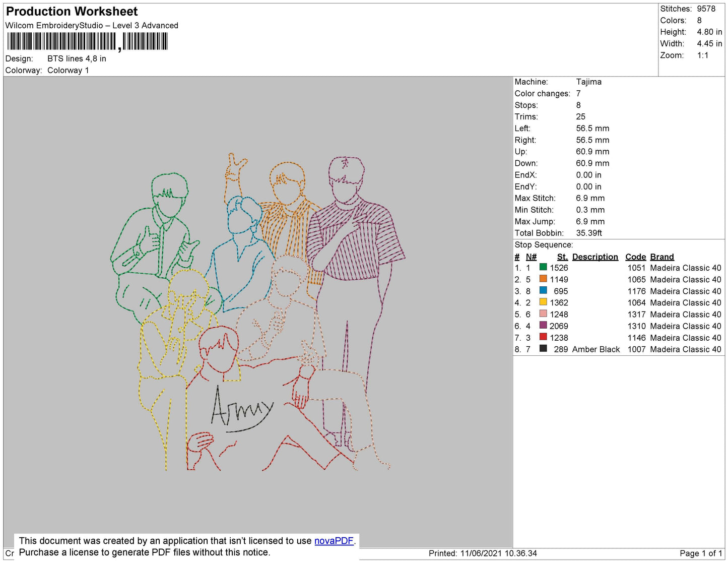Viewport: 728px width, 563px height.
Task: Click the Color changes value 7
Action: click(x=578, y=93)
